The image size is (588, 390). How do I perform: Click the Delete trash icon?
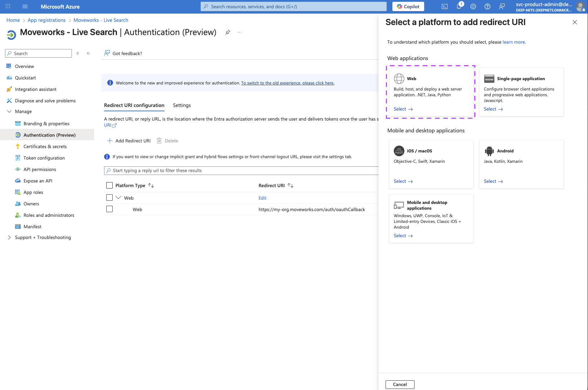click(x=159, y=141)
